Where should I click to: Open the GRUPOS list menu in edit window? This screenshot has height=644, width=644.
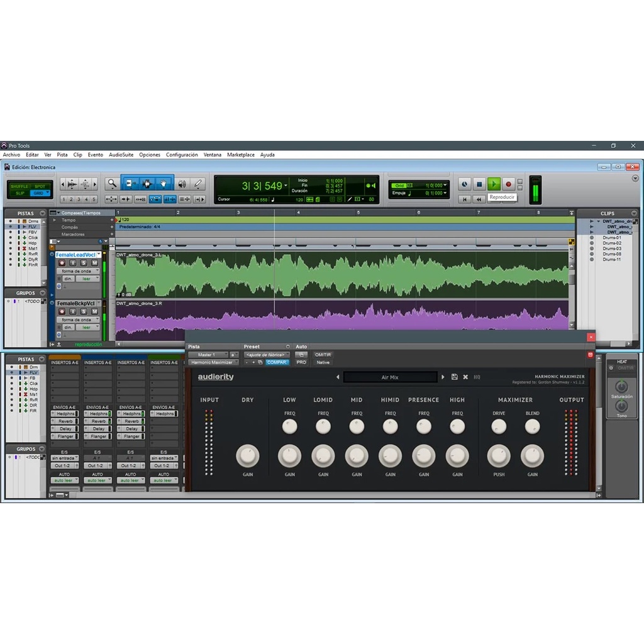pos(42,293)
